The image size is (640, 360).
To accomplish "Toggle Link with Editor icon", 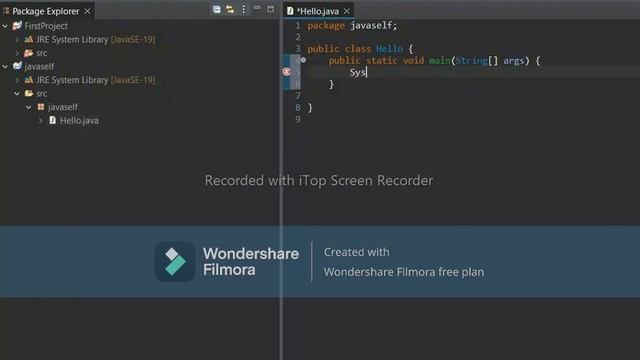I will [230, 9].
